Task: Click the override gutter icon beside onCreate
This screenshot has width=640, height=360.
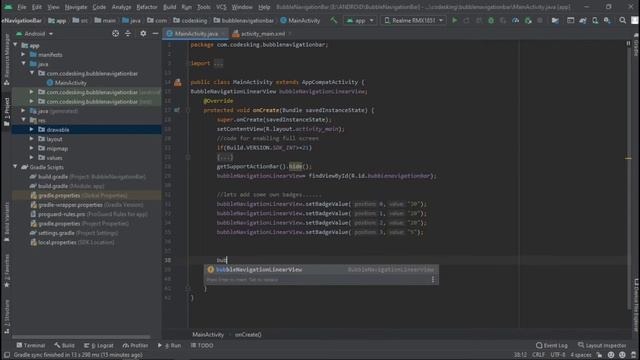Action: (177, 110)
